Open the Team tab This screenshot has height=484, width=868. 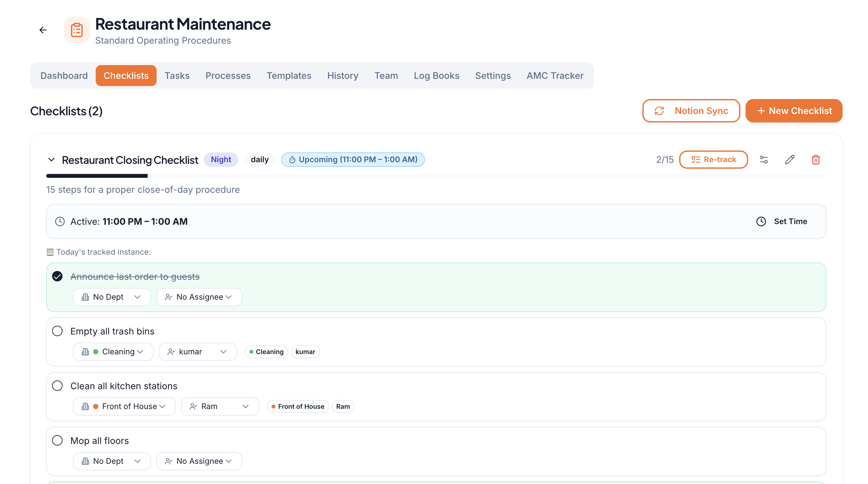[x=386, y=76]
